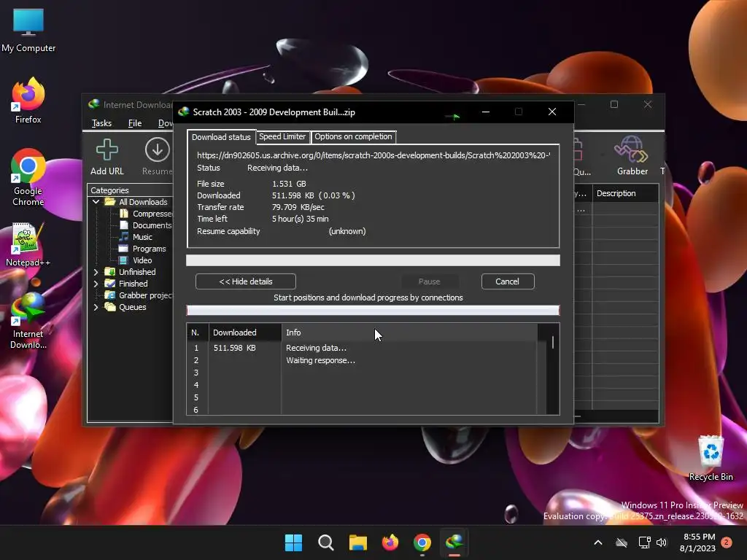Cancel the current download
747x560 pixels.
(x=507, y=281)
